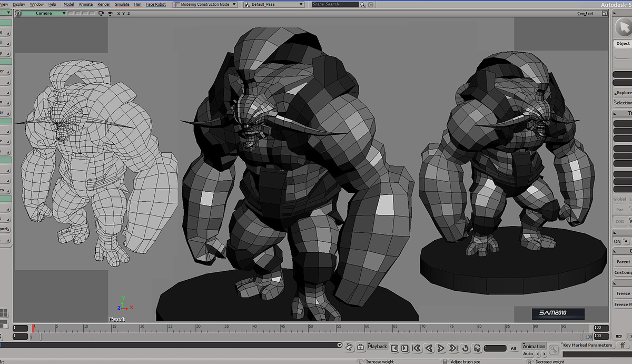Switch to the Animate toolbar
632x364 pixels.
[86, 4]
